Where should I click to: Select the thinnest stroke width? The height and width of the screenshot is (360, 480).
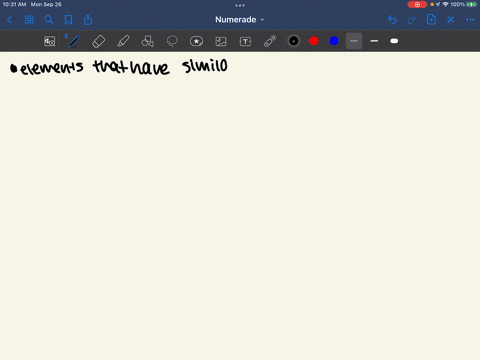[354, 41]
